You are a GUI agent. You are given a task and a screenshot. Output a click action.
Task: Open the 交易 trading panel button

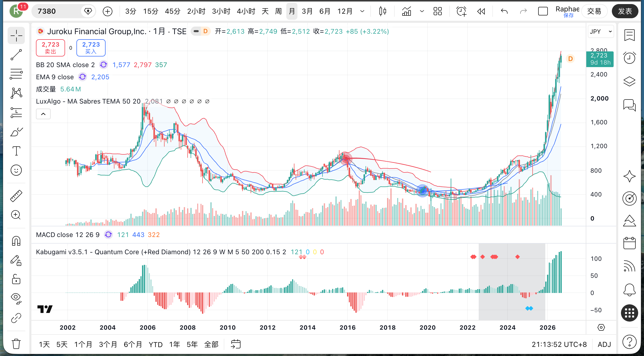[594, 11]
